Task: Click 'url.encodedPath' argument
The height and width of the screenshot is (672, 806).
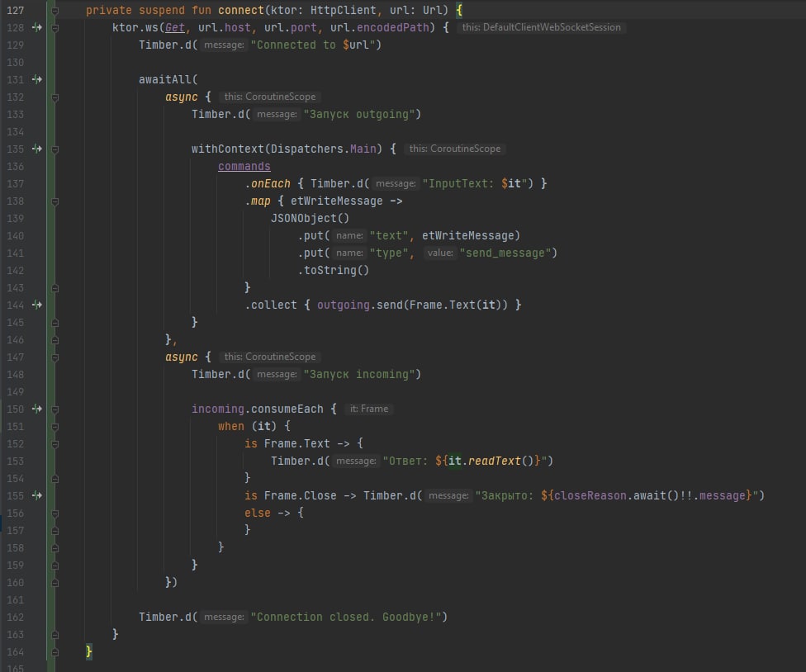Action: click(379, 27)
